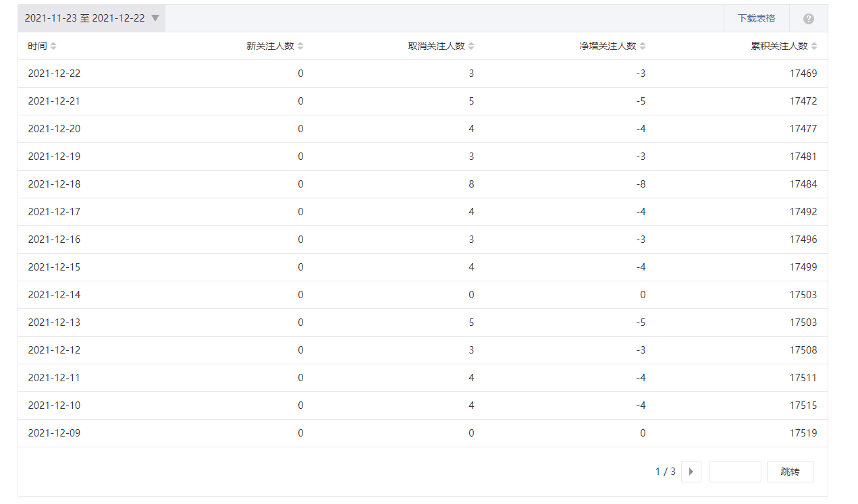
Task: Click the page indicator 1 / 3
Action: (666, 472)
